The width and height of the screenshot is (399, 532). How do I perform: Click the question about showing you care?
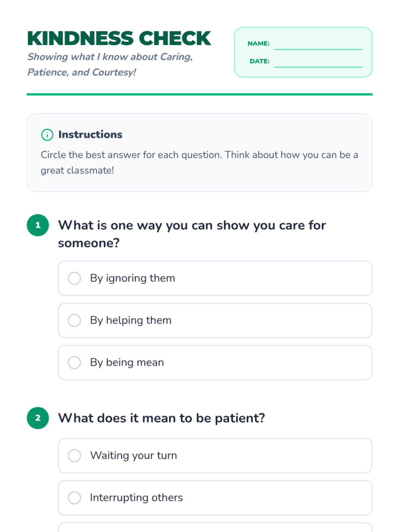192,234
